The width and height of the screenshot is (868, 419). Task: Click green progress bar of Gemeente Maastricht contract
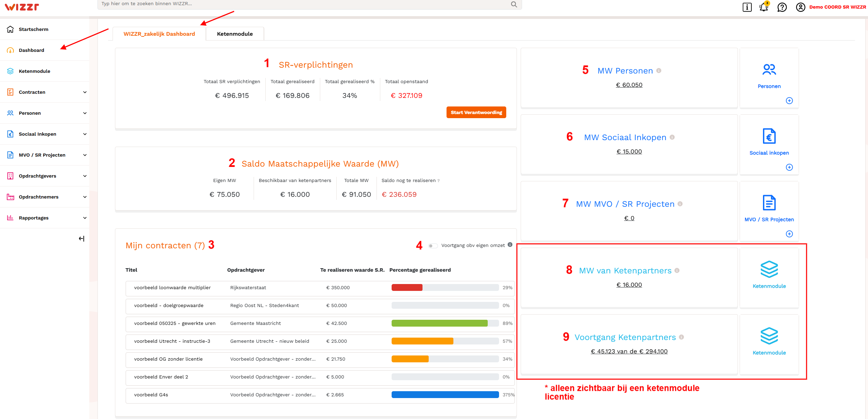tap(445, 324)
